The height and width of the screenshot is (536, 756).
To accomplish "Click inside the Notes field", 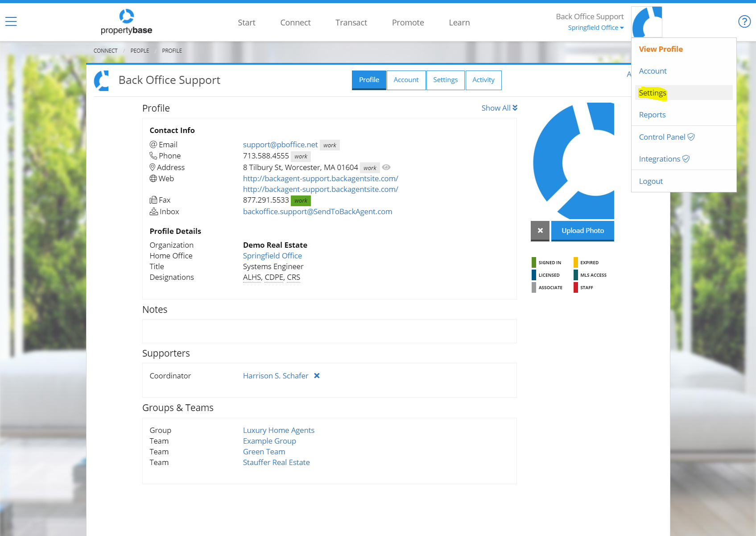I will (x=329, y=331).
